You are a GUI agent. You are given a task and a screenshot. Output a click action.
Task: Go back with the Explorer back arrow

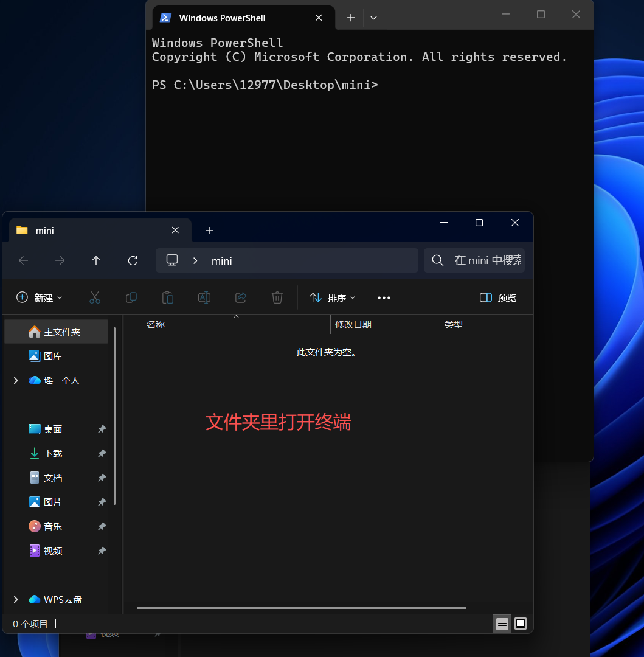tap(24, 260)
